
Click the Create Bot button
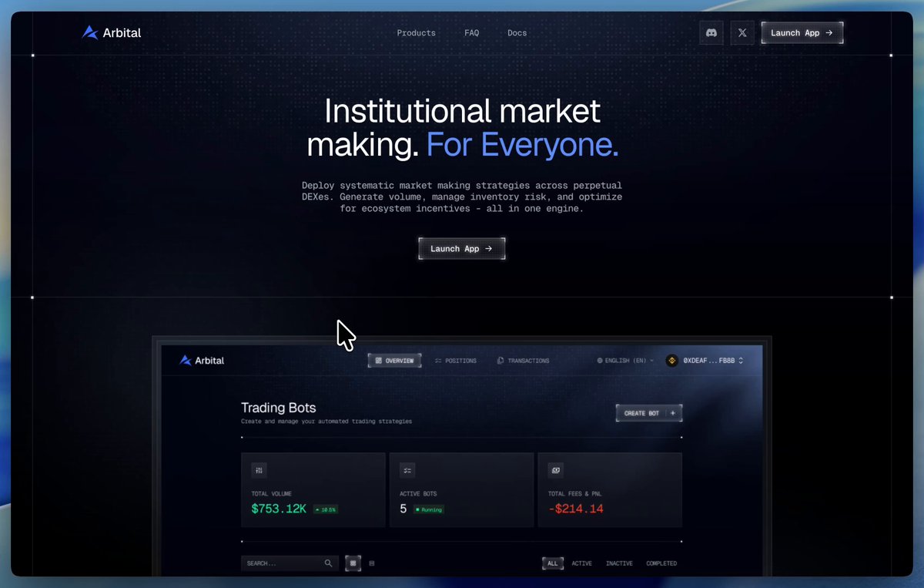pyautogui.click(x=649, y=413)
